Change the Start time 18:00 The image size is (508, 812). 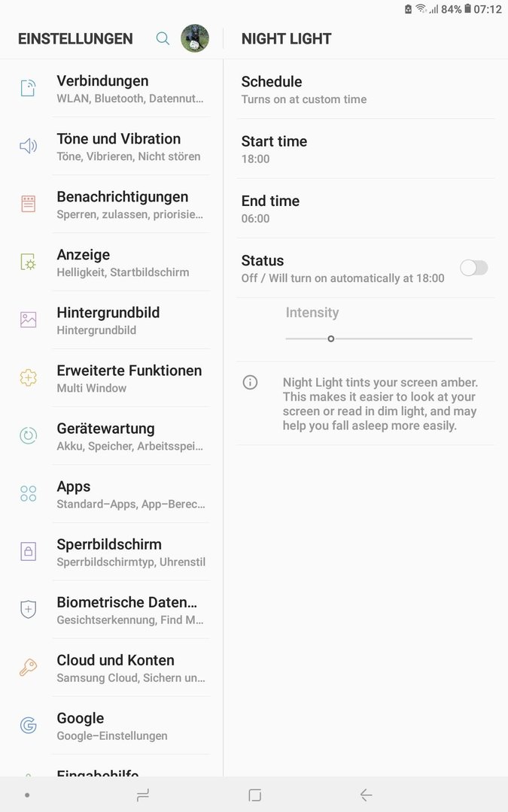366,149
